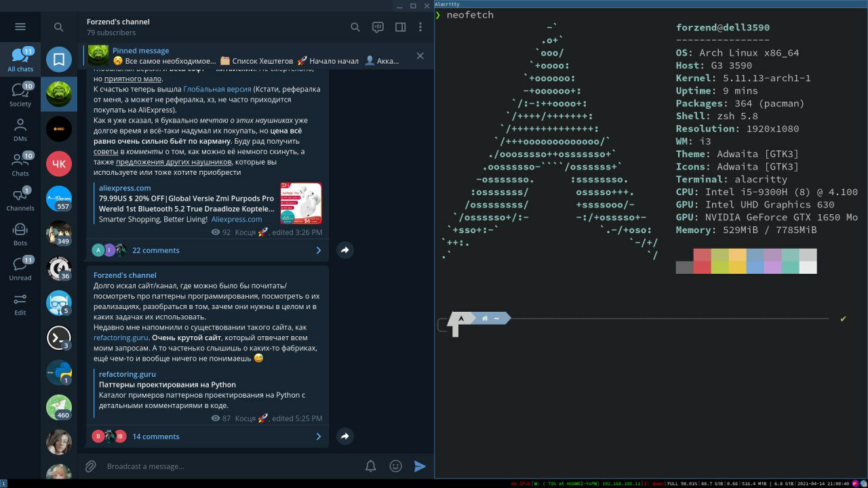Toggle silent broadcast bell
The image size is (868, 488).
[x=370, y=466]
